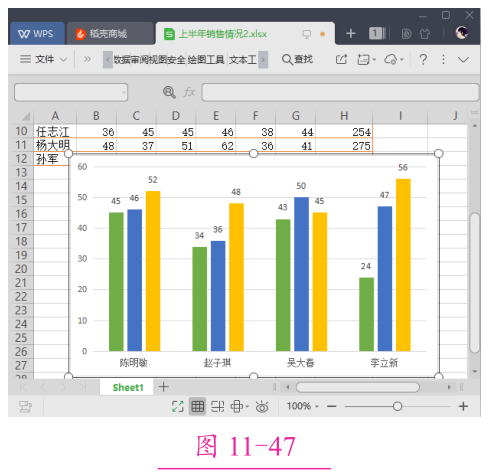Click the vertical scrollbar down arrow

point(475,371)
